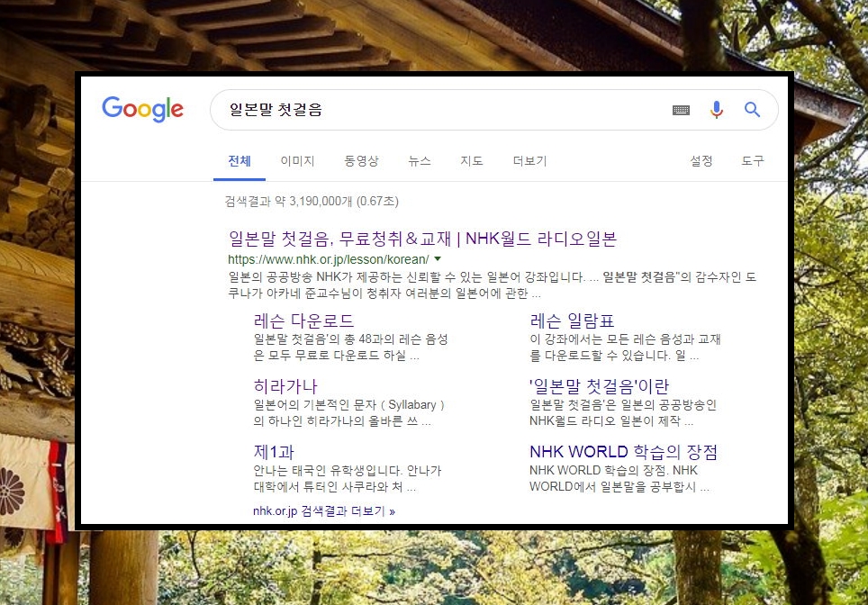This screenshot has height=605, width=868.
Task: Open the NHK월드 라디오일본 result title
Action: tap(422, 239)
